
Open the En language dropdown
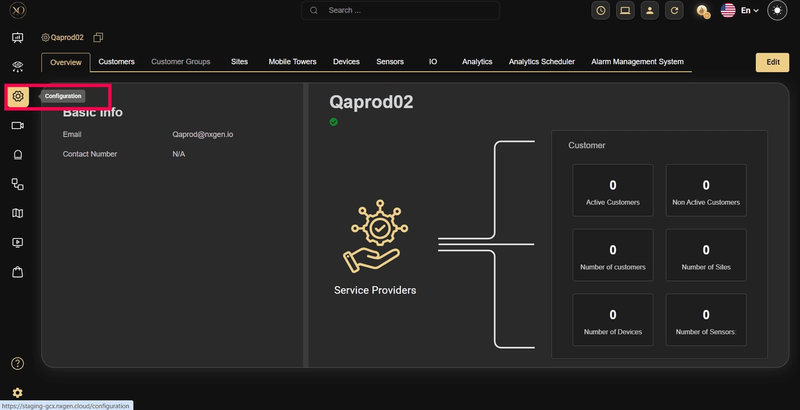[749, 10]
